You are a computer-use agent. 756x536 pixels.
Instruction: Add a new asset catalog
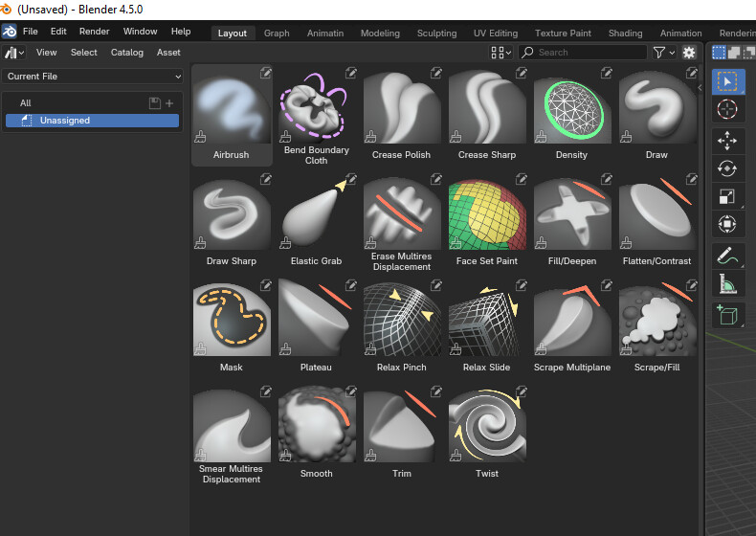169,102
